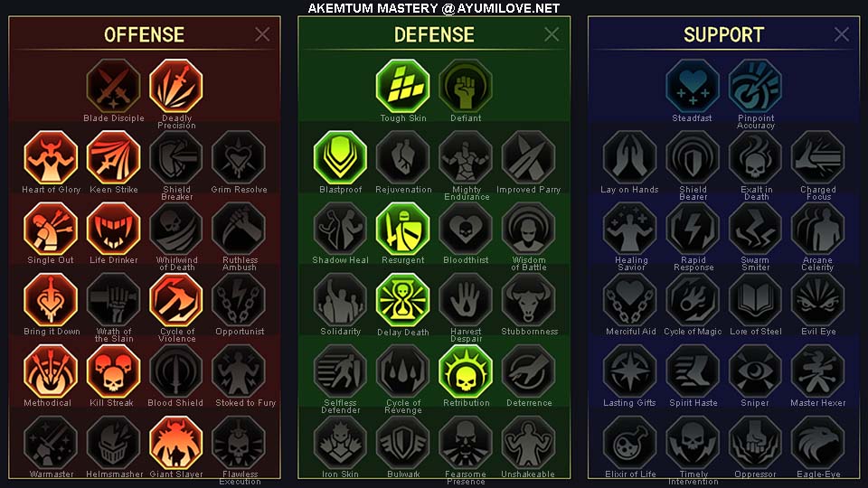Close the Offense mastery panel
Screen dimensions: 868x488
click(x=262, y=34)
